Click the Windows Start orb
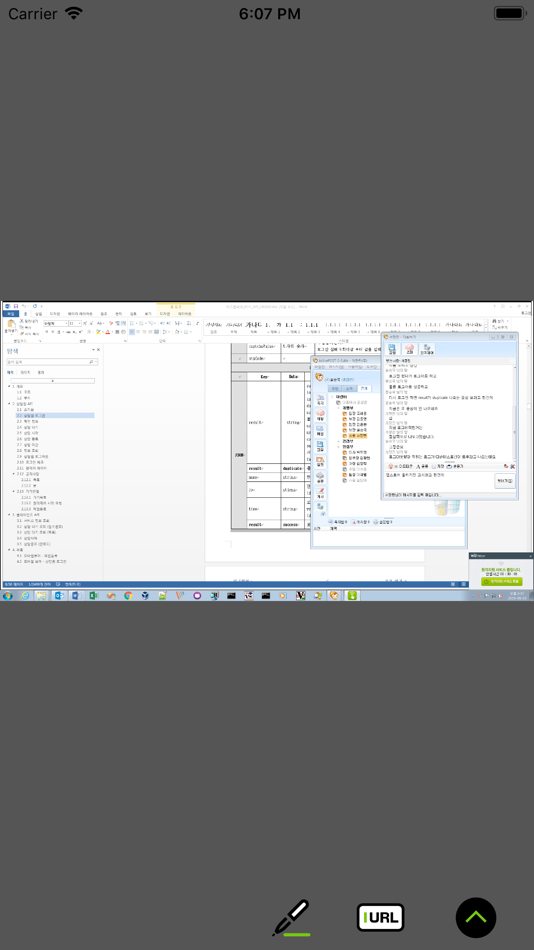The image size is (534, 950). tap(7, 596)
